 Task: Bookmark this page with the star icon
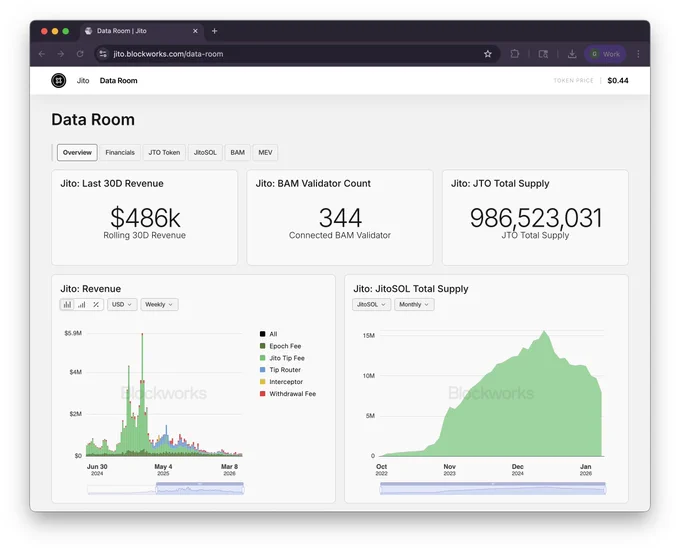(488, 54)
